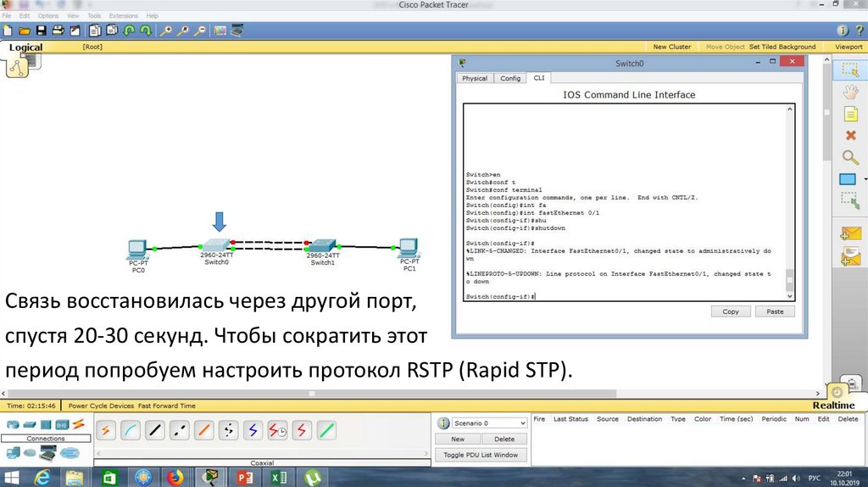The width and height of the screenshot is (868, 487).
Task: Click Set Tiled Background
Action: (782, 48)
